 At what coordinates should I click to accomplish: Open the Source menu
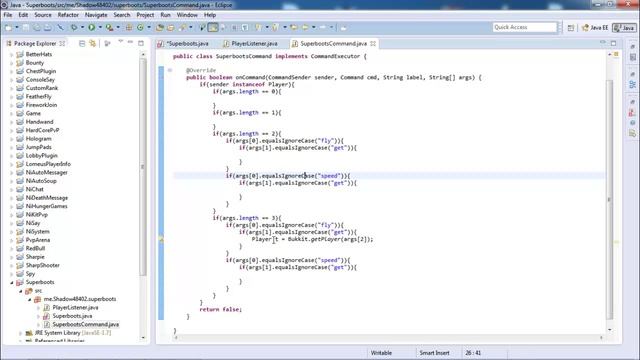pos(43,15)
